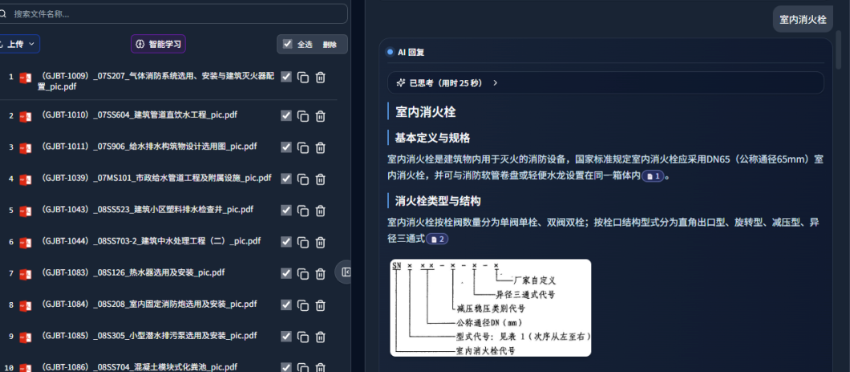
Task: Click the 搜索文件名称 search field
Action: coord(173,14)
